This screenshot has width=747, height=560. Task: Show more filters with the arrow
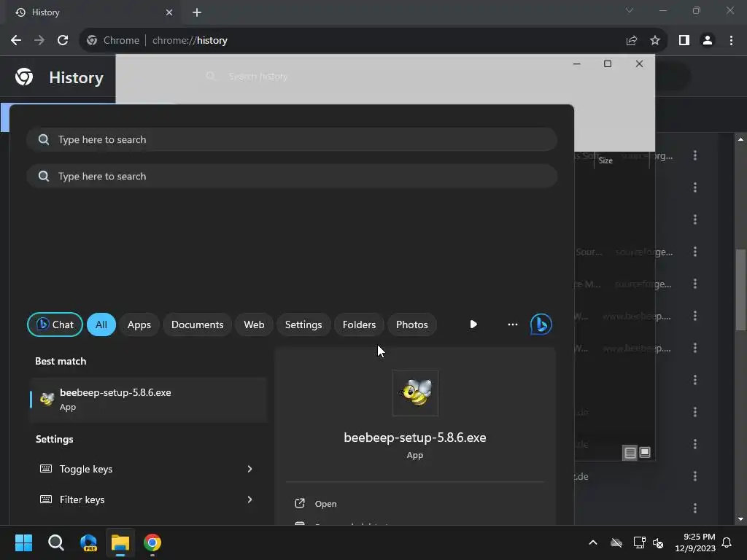[473, 324]
